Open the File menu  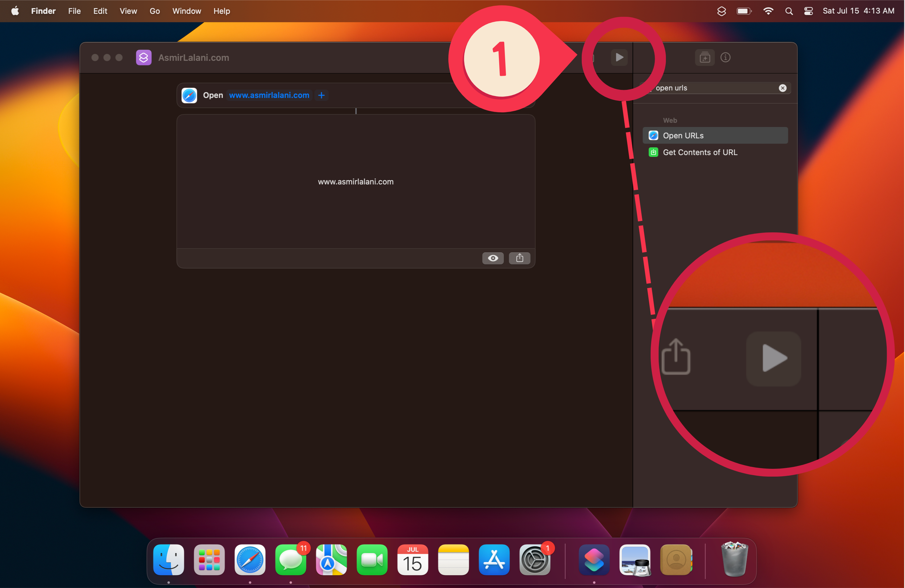(x=74, y=11)
